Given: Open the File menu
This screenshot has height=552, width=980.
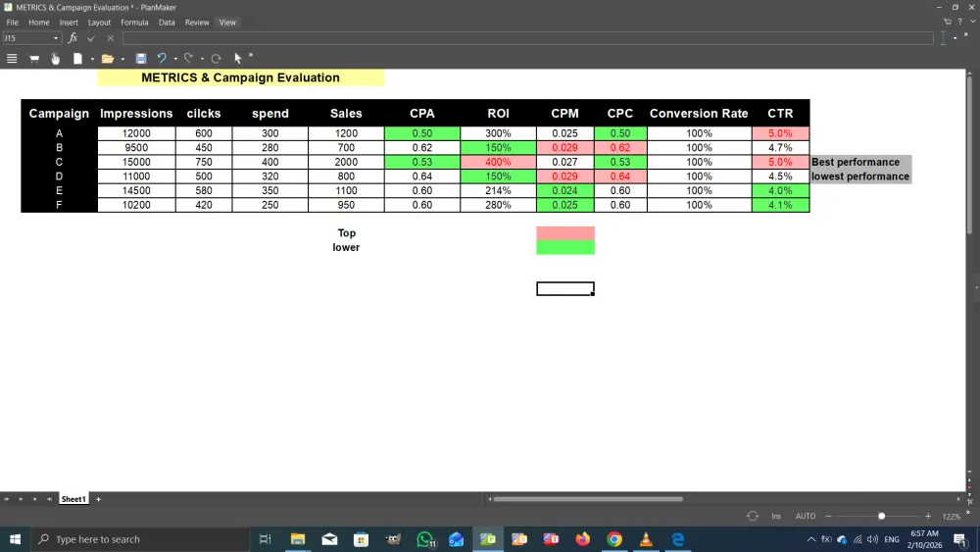Looking at the screenshot, I should [x=13, y=23].
